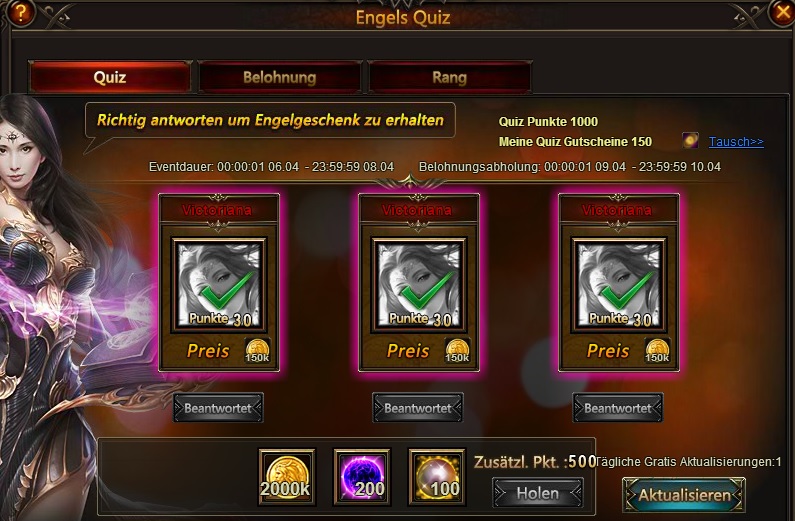Click the quiz voucher icon beside Tausch
Viewport: 795px width, 521px height.
tap(690, 140)
